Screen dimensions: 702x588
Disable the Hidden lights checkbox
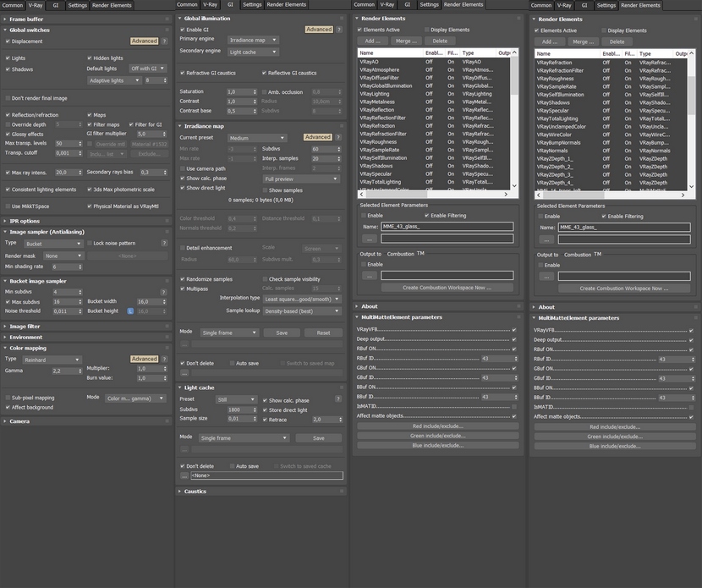pos(90,58)
